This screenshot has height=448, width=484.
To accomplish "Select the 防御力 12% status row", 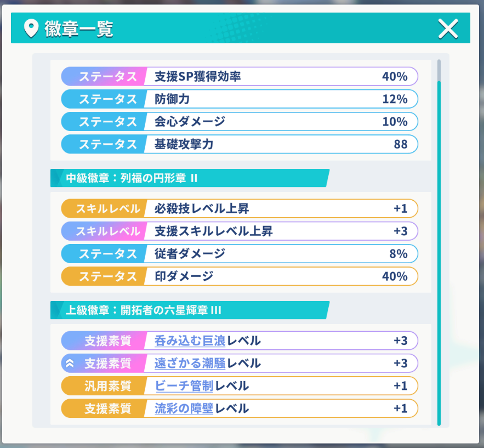I will coord(240,99).
